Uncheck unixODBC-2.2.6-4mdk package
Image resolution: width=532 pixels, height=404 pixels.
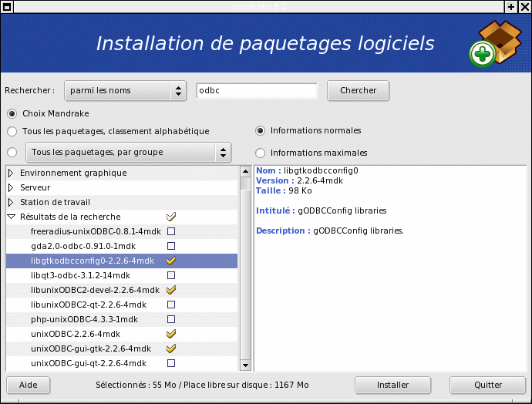coord(171,334)
